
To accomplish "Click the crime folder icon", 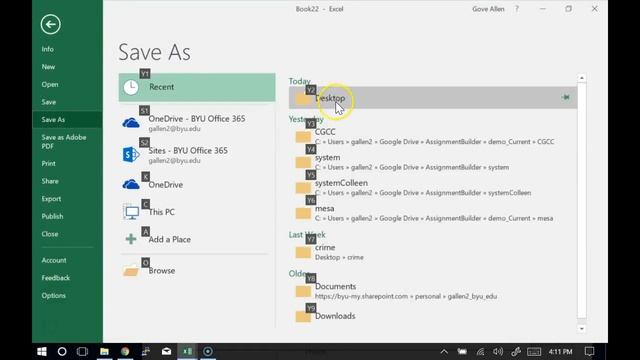I will point(303,253).
